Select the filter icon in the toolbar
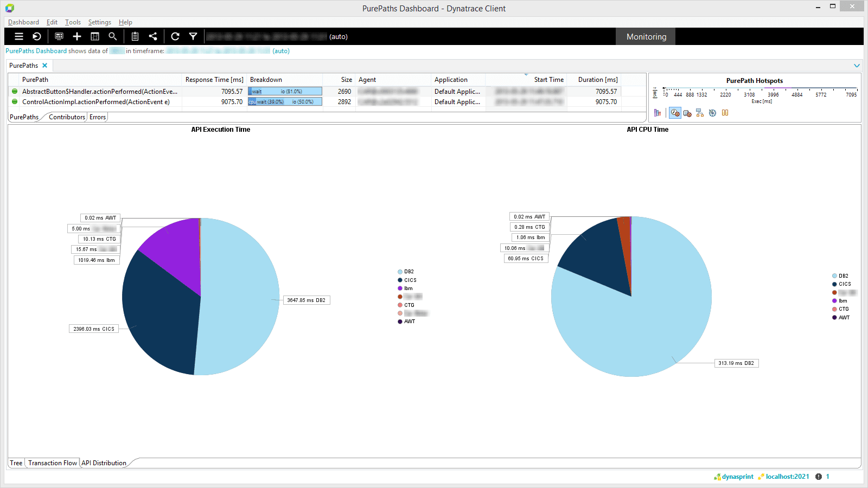The height and width of the screenshot is (488, 868). 194,36
